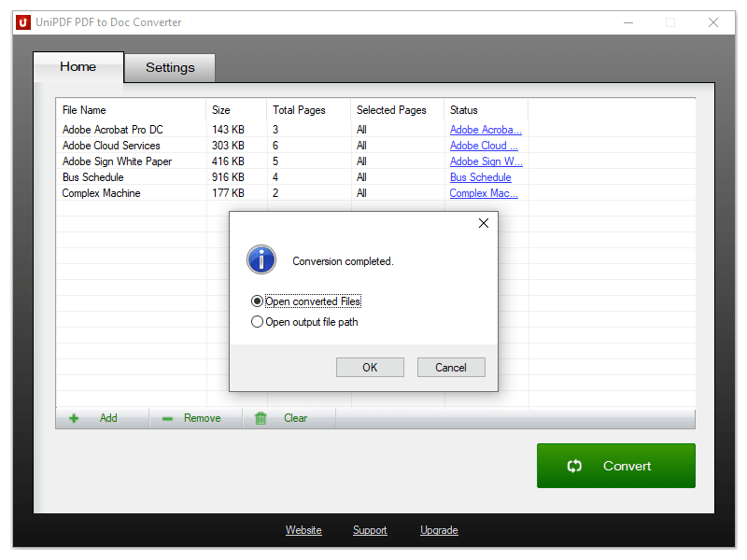This screenshot has height=560, width=747.
Task: Click the Selected Pages column header
Action: coord(398,110)
